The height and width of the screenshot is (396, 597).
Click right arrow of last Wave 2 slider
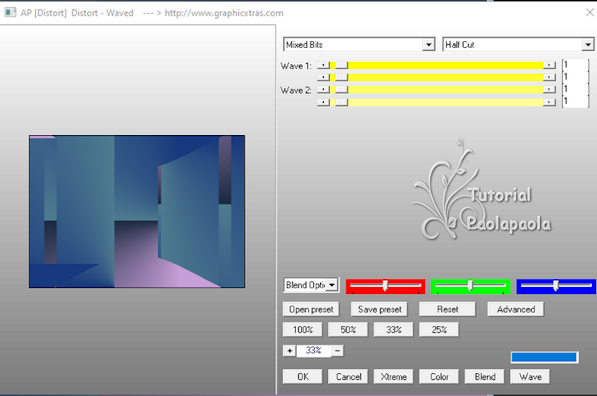coord(549,102)
